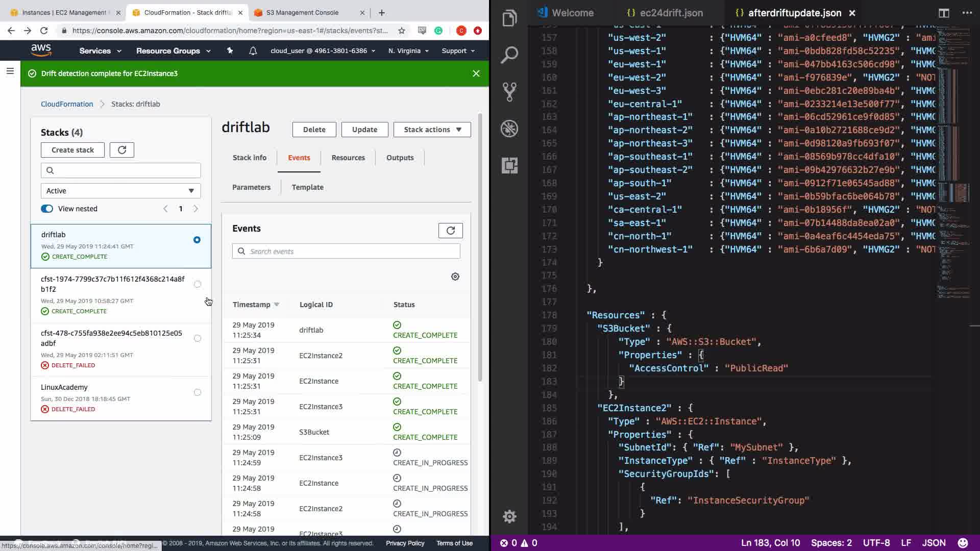Screen dimensions: 980x551
Task: Expand the Stack actions dropdown
Action: [432, 130]
